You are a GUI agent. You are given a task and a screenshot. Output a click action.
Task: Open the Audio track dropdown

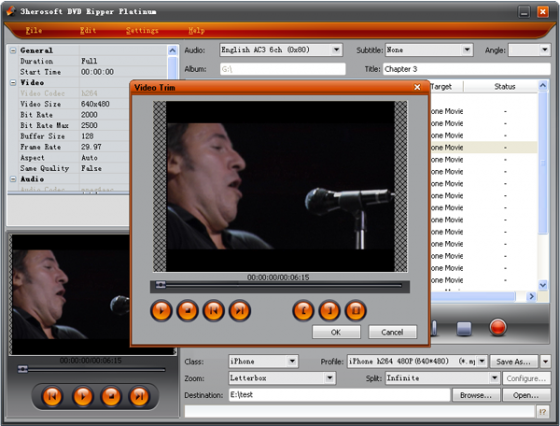(336, 50)
